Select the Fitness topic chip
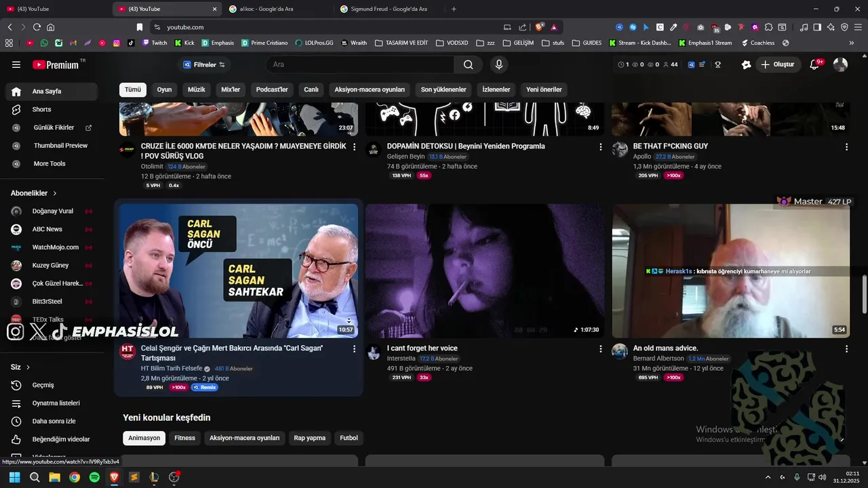 click(x=184, y=438)
